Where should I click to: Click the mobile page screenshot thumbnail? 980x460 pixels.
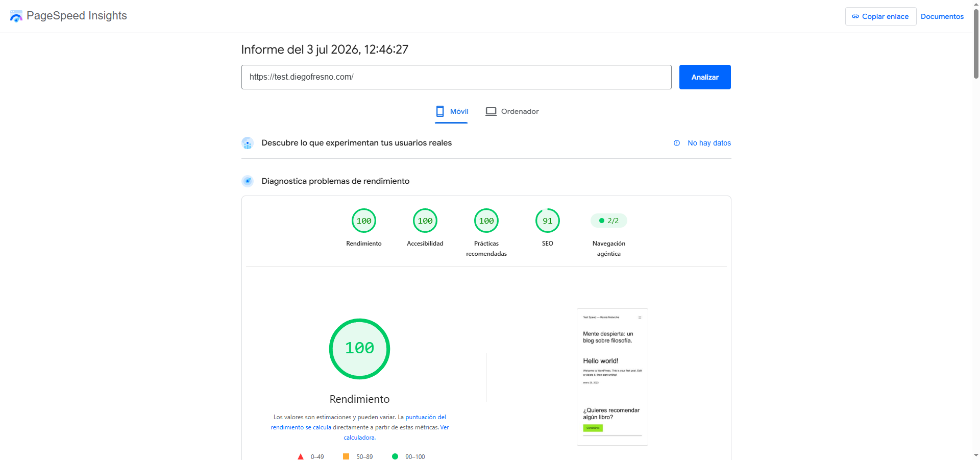tap(612, 377)
